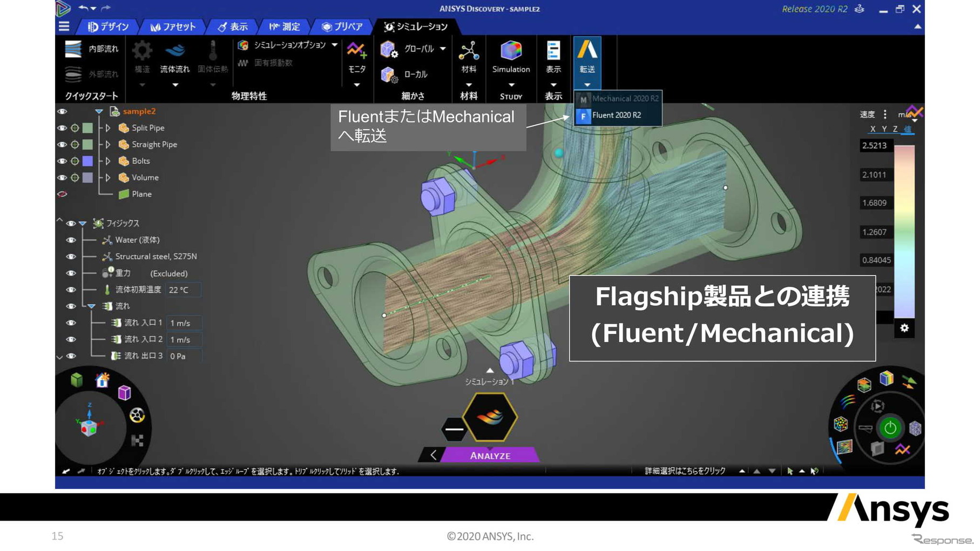
Task: Switch to the デザイン design tab
Action: (109, 26)
